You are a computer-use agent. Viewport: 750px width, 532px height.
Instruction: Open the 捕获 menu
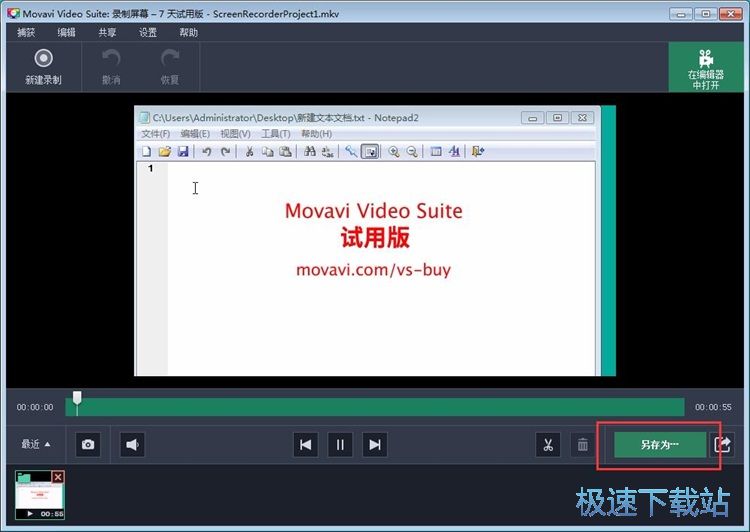[26, 32]
